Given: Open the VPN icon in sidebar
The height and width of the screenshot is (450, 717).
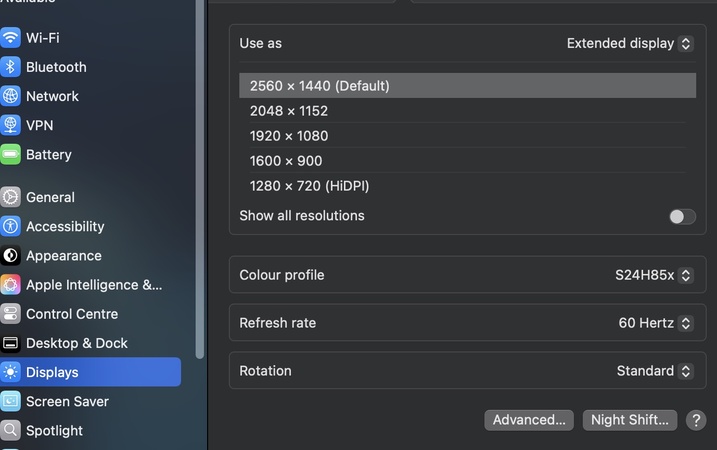Looking at the screenshot, I should click(x=10, y=125).
